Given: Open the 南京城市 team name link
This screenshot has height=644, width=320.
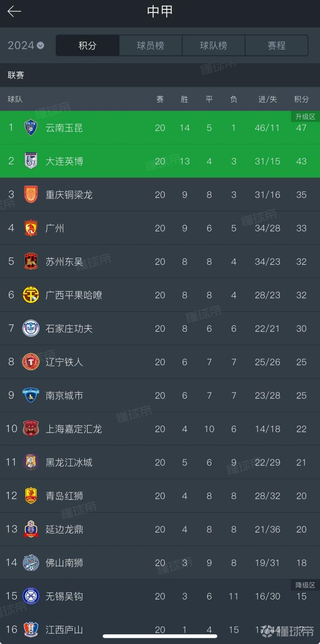Looking at the screenshot, I should (64, 395).
